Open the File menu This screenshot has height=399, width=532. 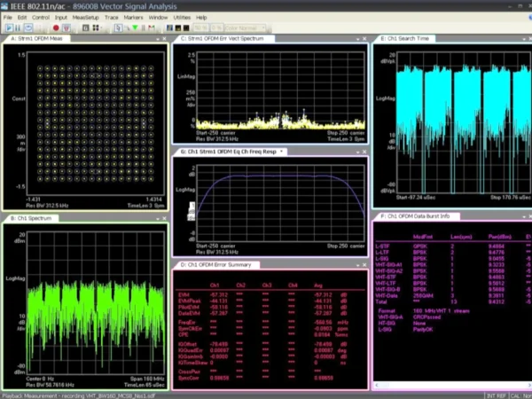[x=8, y=18]
